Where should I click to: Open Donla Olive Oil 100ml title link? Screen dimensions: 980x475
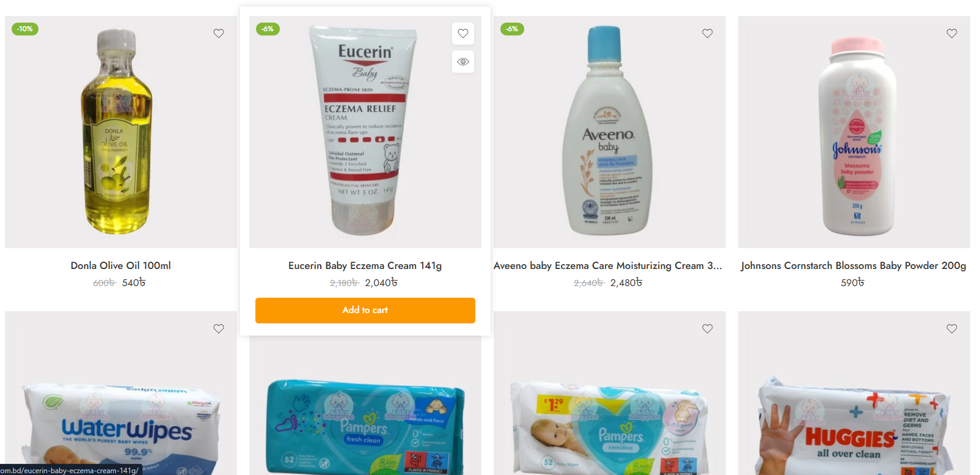click(x=121, y=265)
